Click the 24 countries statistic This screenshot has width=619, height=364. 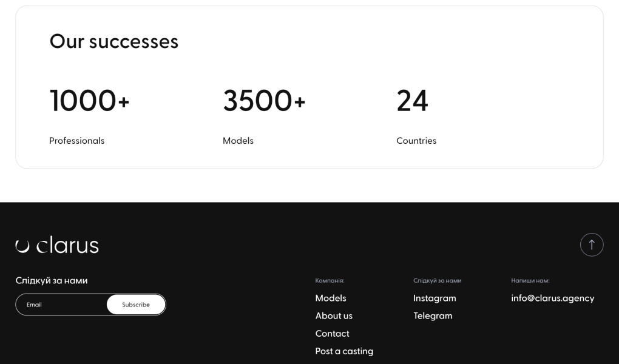pos(412,100)
